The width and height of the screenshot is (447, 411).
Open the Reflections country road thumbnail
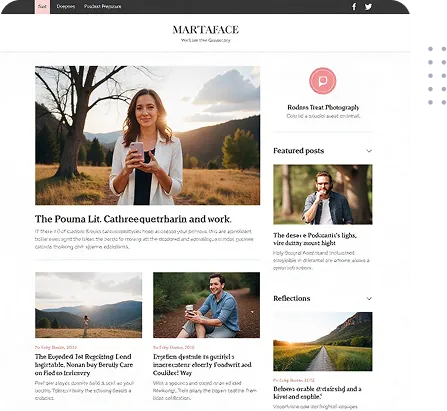[323, 342]
